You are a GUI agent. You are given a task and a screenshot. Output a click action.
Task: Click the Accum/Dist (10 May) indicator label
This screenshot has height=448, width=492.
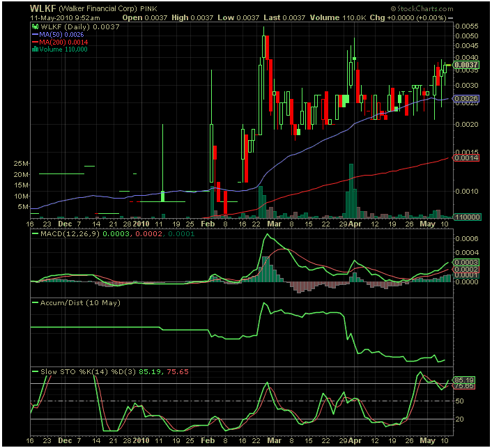click(80, 303)
